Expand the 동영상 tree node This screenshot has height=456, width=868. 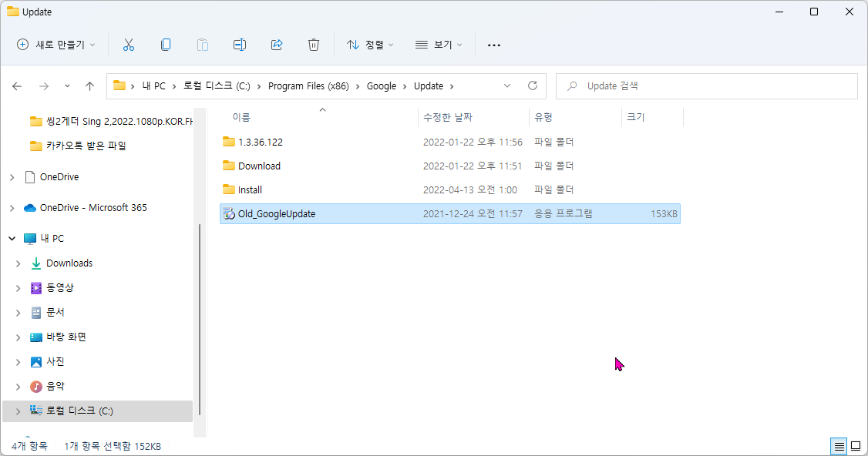[19, 288]
